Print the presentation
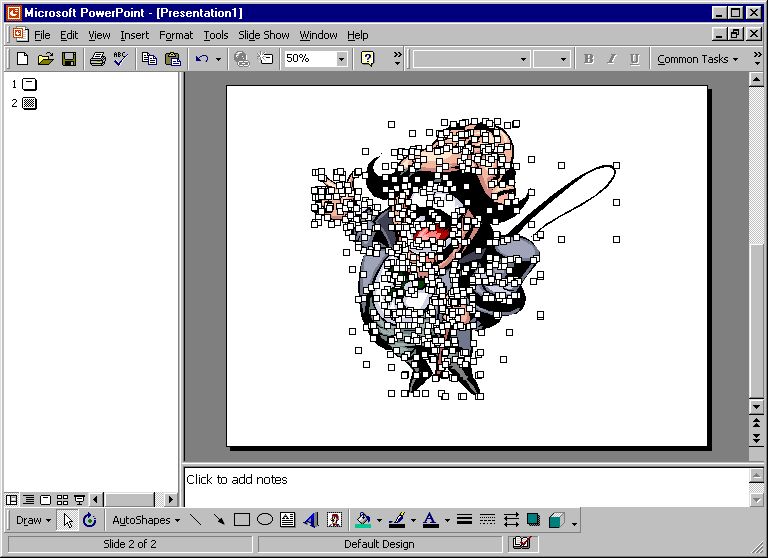 tap(97, 59)
